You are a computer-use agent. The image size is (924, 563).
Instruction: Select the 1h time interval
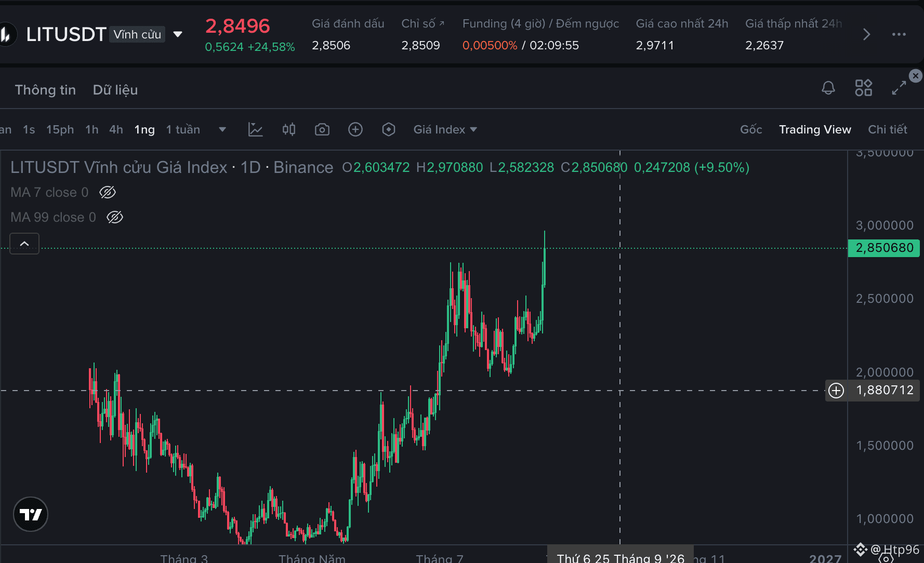tap(92, 129)
